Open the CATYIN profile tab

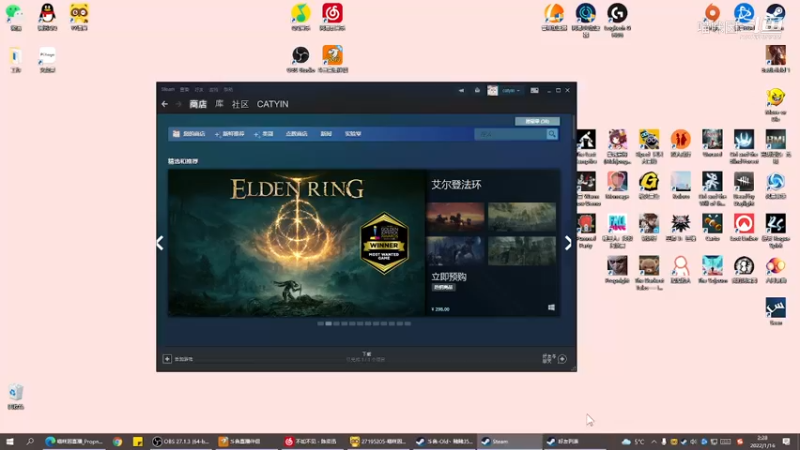(x=272, y=104)
